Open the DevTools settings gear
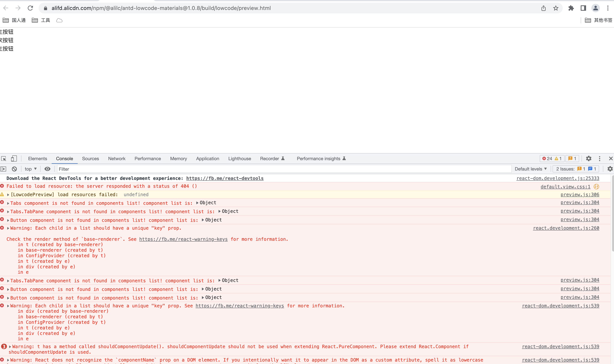The height and width of the screenshot is (364, 614). click(x=589, y=158)
